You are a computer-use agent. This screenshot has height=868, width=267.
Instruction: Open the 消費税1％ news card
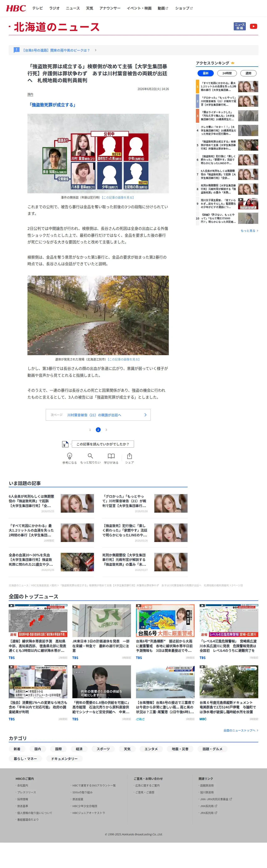click(x=38, y=693)
